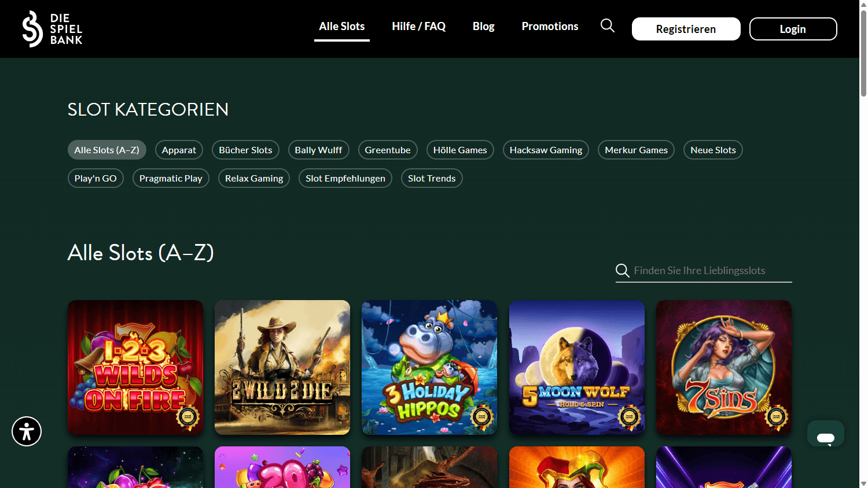
Task: Select Pragmatic Play category
Action: (171, 178)
